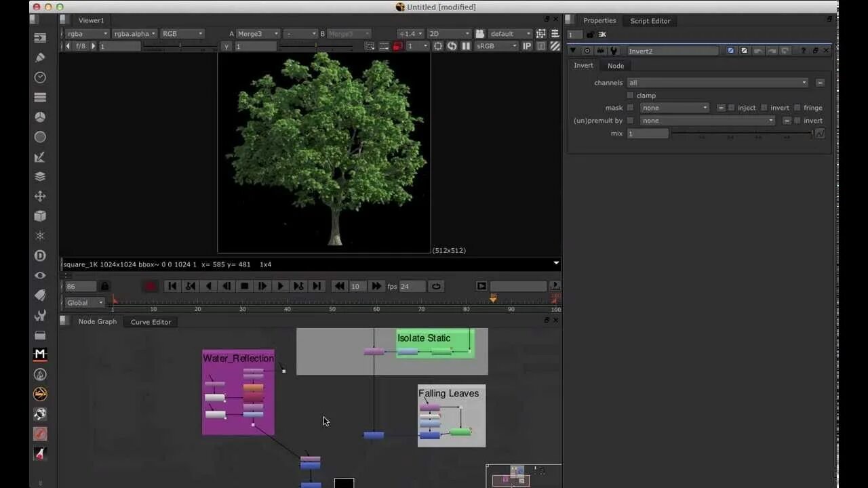Open the Merge nodes layers icon
868x488 pixels.
(x=40, y=176)
